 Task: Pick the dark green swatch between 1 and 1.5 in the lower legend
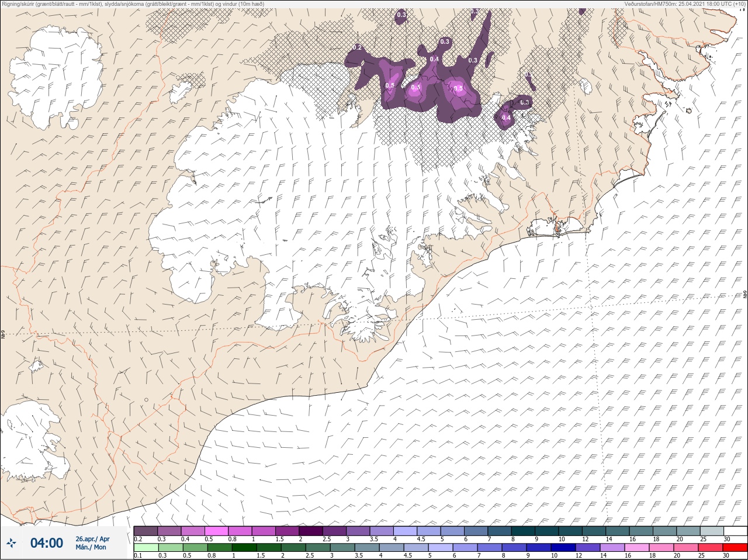[244, 548]
